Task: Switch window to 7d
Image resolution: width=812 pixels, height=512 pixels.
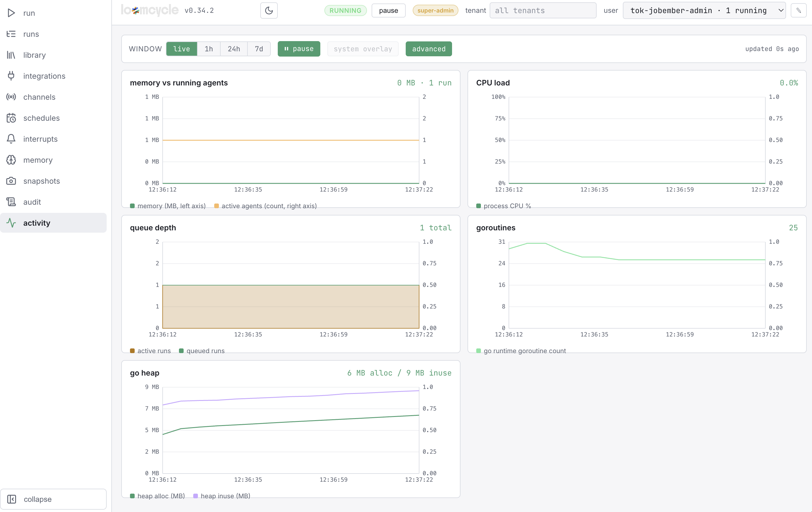Action: pyautogui.click(x=259, y=49)
